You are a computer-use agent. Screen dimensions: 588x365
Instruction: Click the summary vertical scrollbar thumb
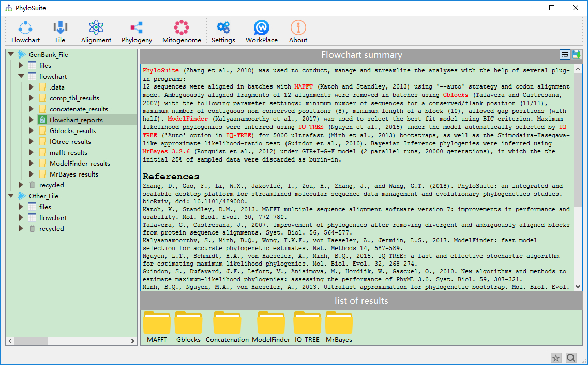578,140
